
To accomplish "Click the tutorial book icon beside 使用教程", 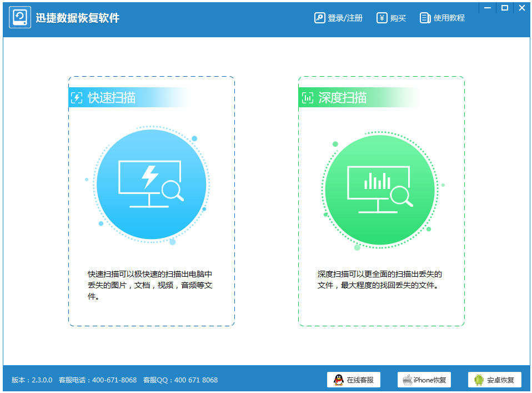I will tap(425, 17).
